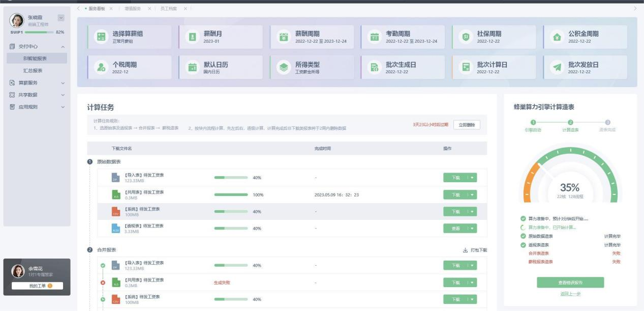The image size is (644, 311).
Task: Open dropdown arrow on 原始数据表 导入表 download button
Action: [472, 178]
